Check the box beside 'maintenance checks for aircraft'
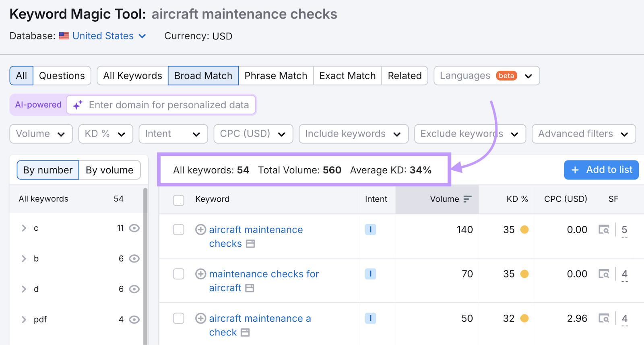Image resolution: width=644 pixels, height=345 pixels. click(x=178, y=274)
